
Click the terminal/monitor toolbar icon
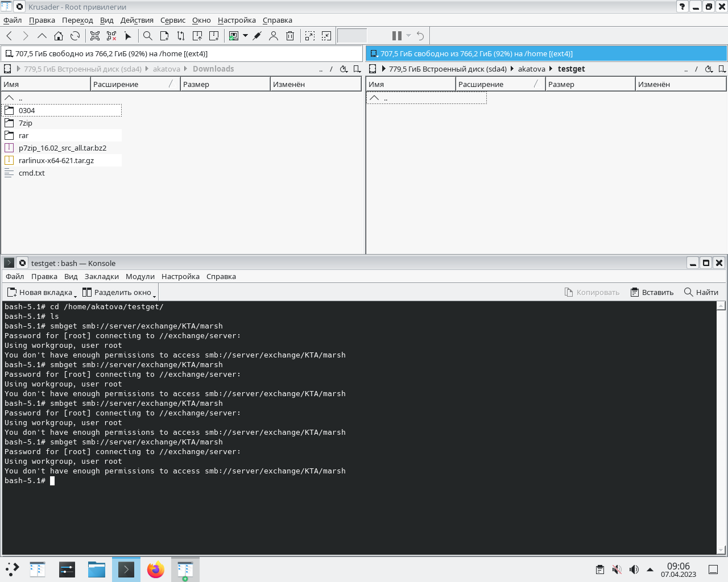(234, 36)
